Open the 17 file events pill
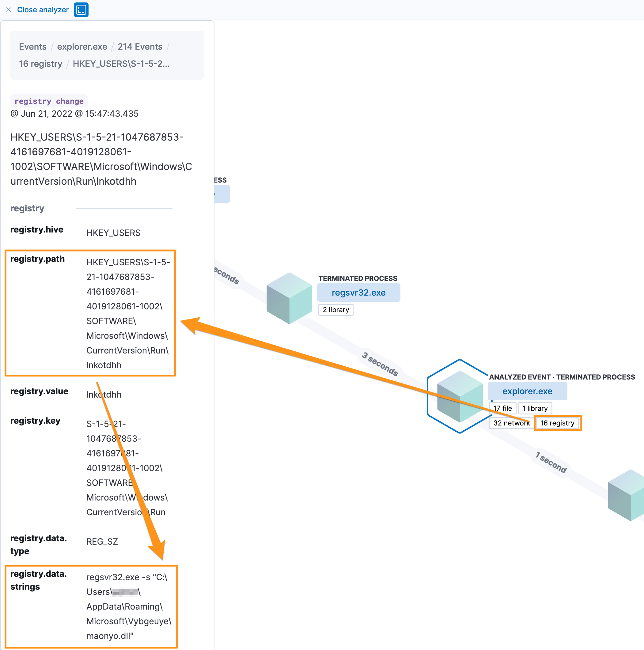644x650 pixels. [502, 408]
